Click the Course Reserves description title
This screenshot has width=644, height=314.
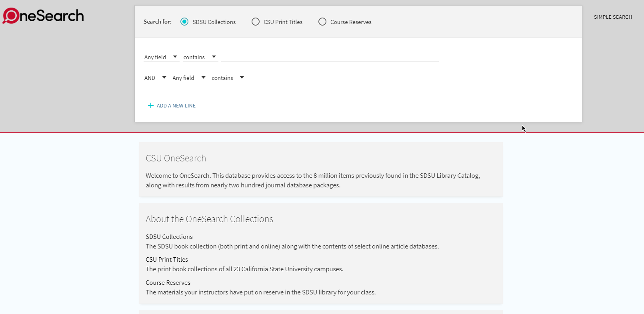(x=168, y=283)
